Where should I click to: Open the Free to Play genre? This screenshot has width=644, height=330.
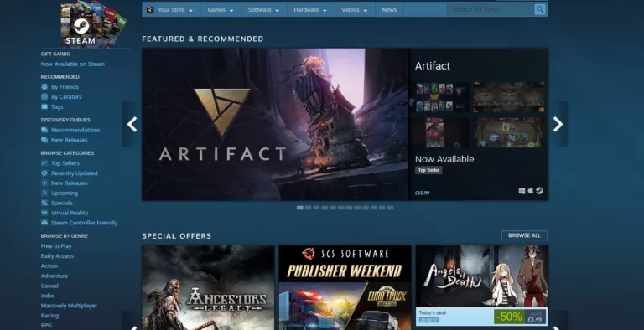(56, 246)
